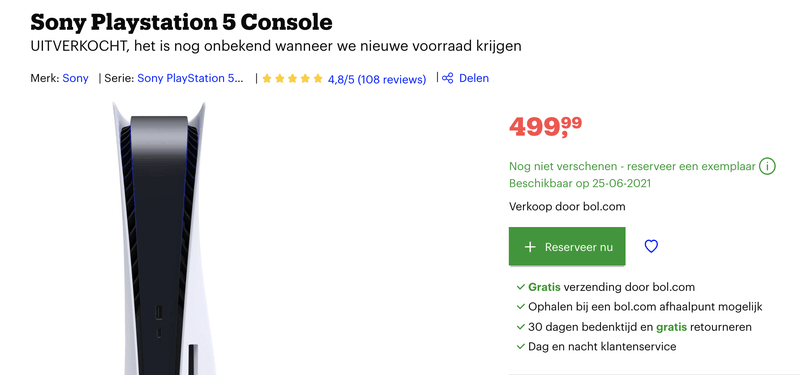The image size is (800, 375).
Task: Click the checkmark beside Gratis verzending
Action: tap(520, 287)
